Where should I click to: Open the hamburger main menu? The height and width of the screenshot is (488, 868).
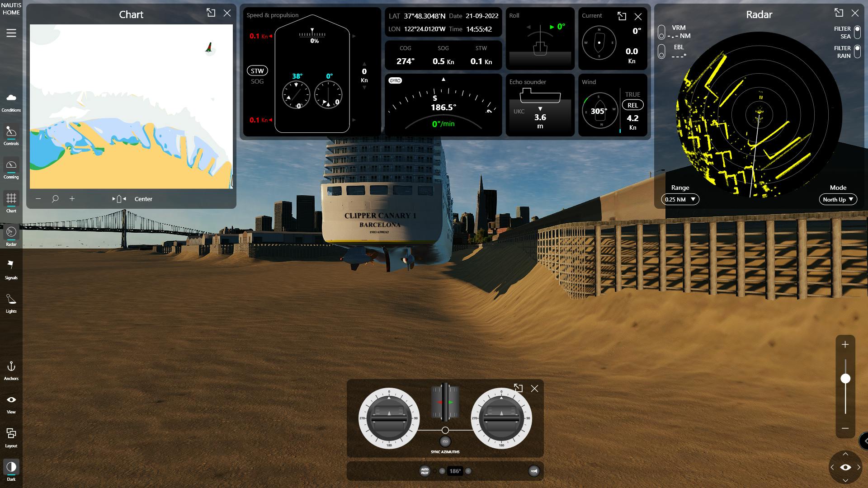tap(11, 33)
